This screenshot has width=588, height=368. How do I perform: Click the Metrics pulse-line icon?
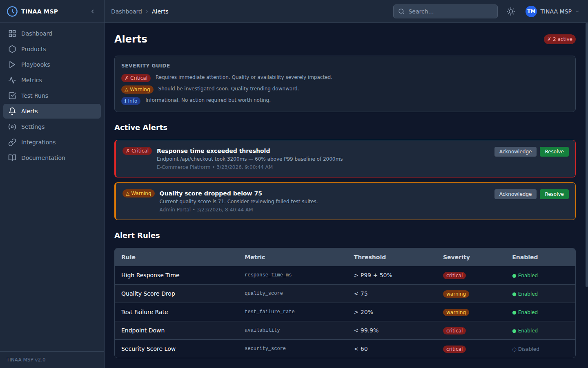point(12,80)
